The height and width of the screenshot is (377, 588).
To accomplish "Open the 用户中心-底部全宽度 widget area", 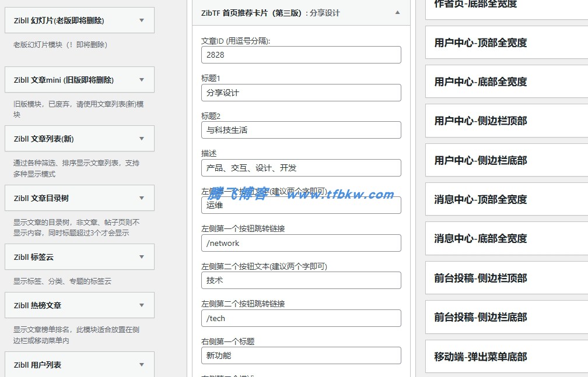I will tap(506, 82).
